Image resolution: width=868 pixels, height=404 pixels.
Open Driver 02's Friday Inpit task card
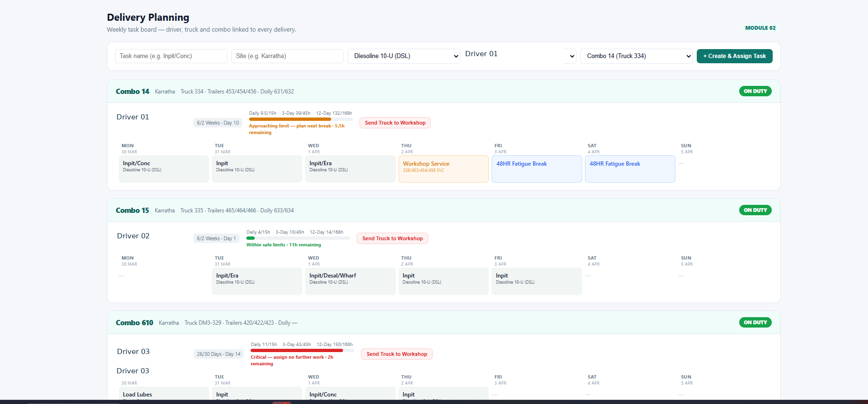coord(537,281)
